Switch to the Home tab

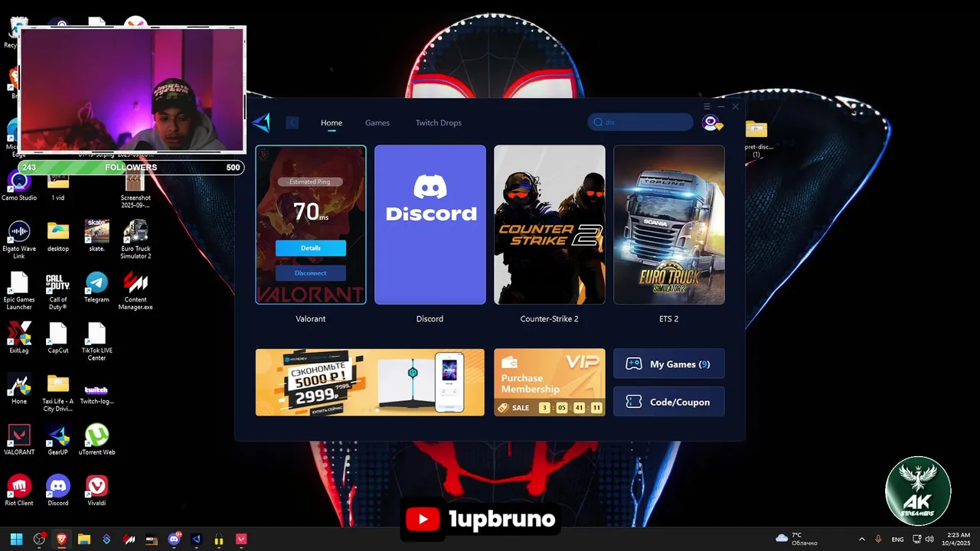[x=332, y=122]
